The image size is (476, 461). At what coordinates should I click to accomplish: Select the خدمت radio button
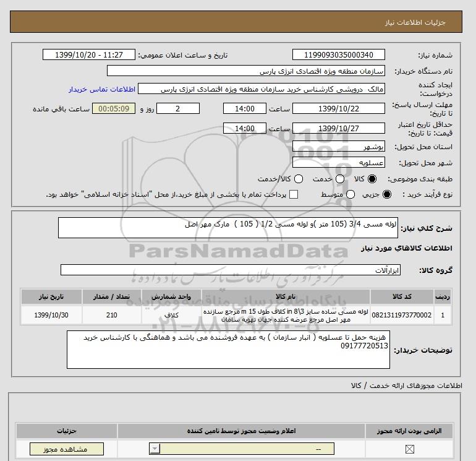(340, 179)
